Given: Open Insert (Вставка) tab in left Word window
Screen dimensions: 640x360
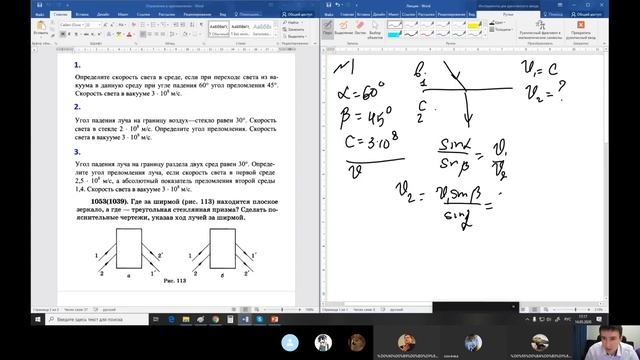Looking at the screenshot, I should tap(82, 14).
